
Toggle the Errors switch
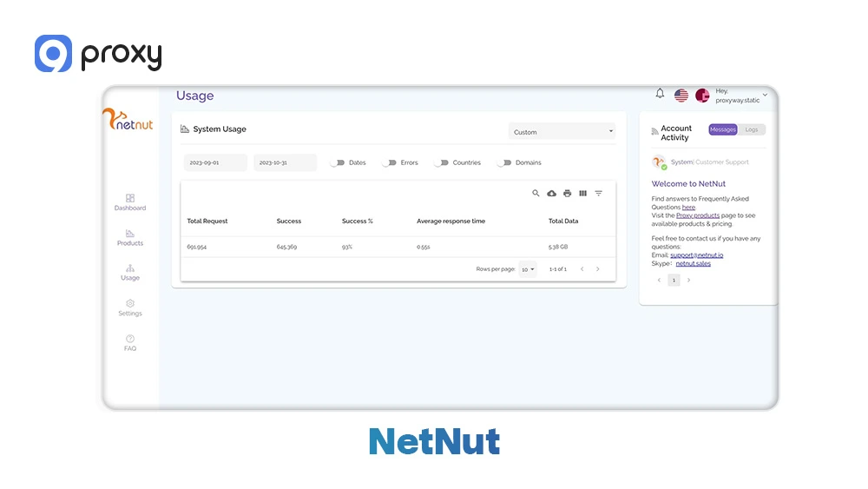(389, 162)
